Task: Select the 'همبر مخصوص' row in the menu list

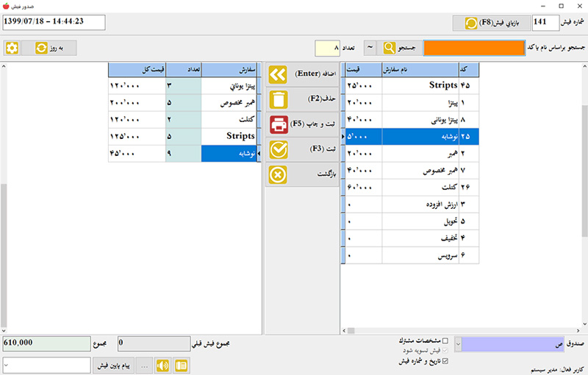Action: point(412,171)
